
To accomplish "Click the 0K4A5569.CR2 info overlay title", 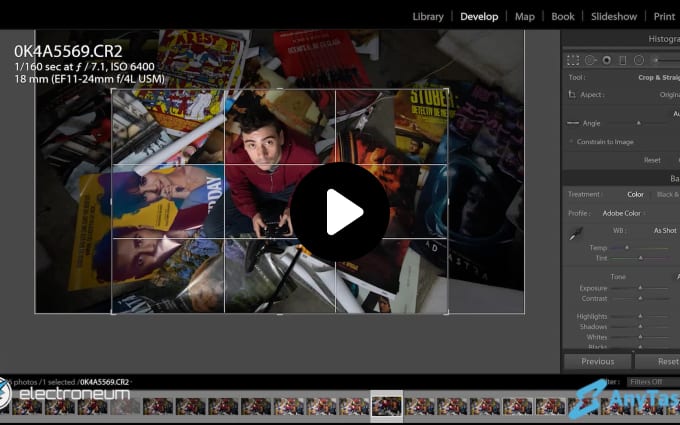I will (68, 51).
